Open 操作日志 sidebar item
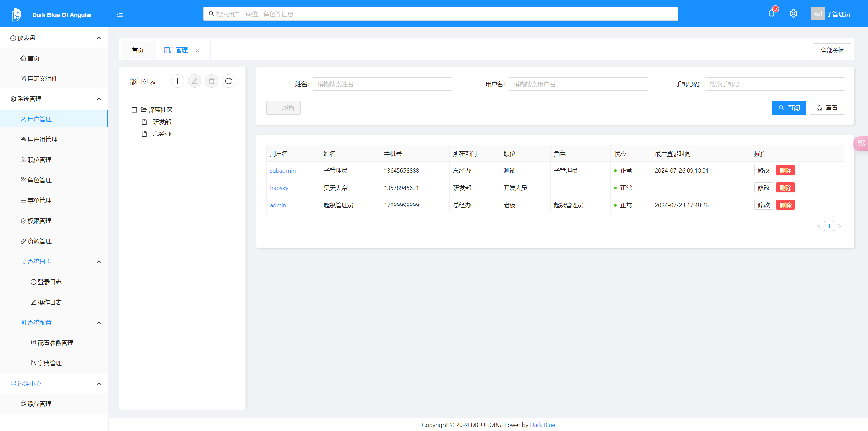This screenshot has height=431, width=868. coord(54,302)
